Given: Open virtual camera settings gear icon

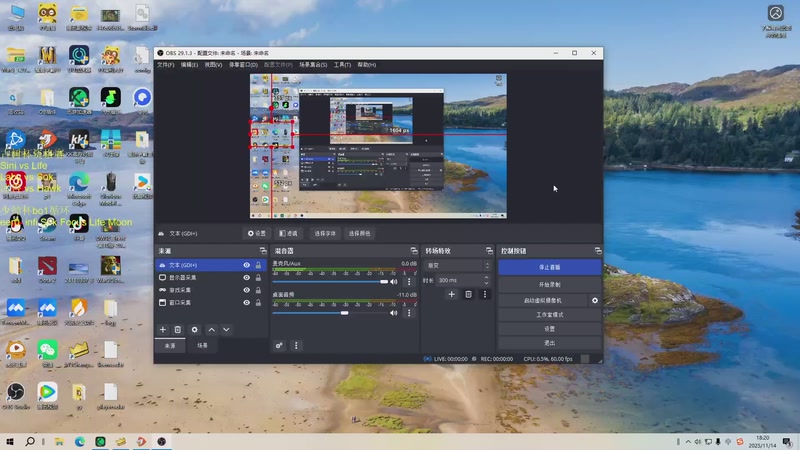Looking at the screenshot, I should click(595, 300).
